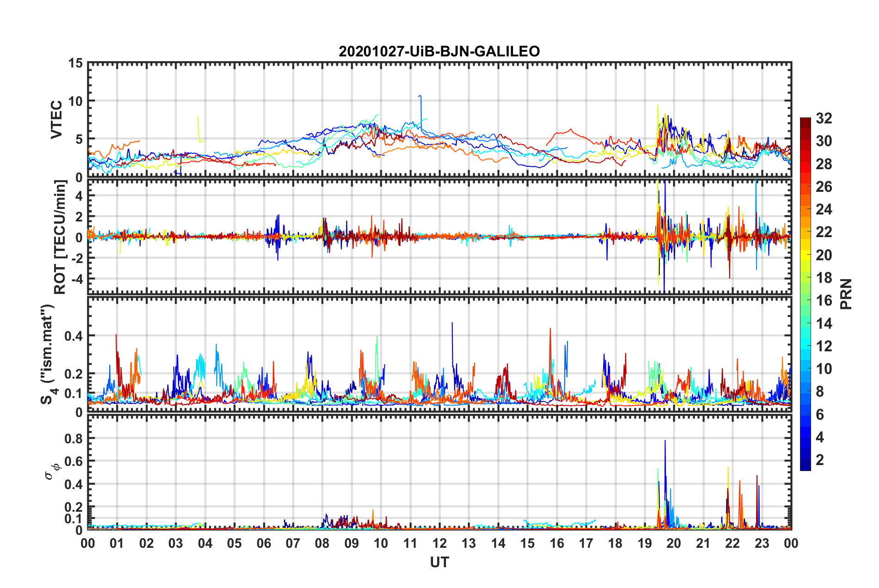Select x-axis hour tick 19
Viewport: 879px width, 588px height.
pos(645,543)
